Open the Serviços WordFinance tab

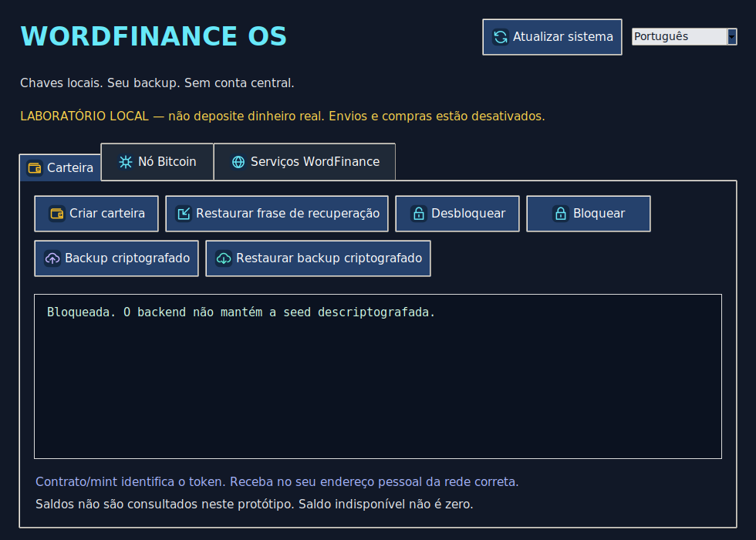coord(305,161)
